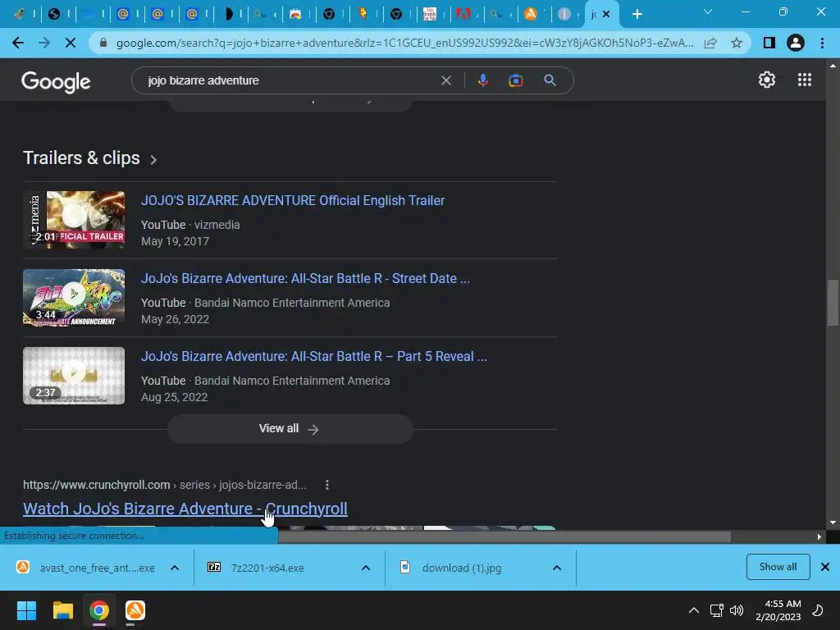Play the 2:01 official trailer thumbnail

[74, 220]
